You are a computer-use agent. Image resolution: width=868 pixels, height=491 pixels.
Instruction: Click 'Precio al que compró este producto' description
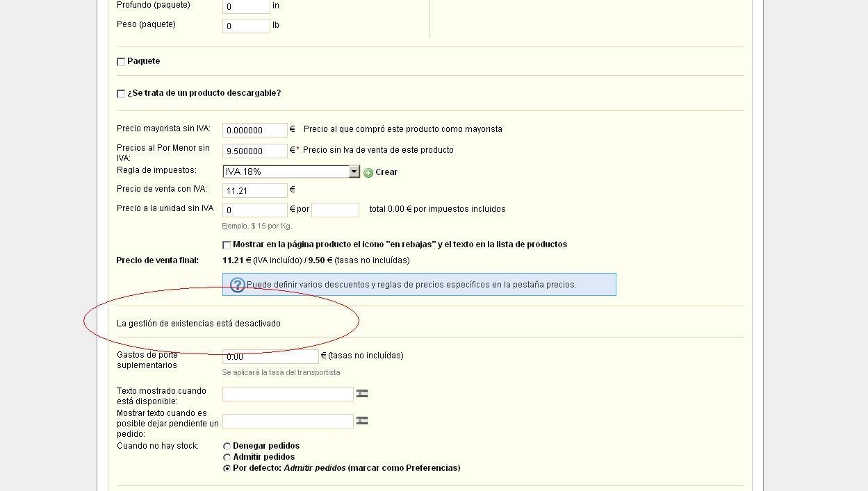403,129
